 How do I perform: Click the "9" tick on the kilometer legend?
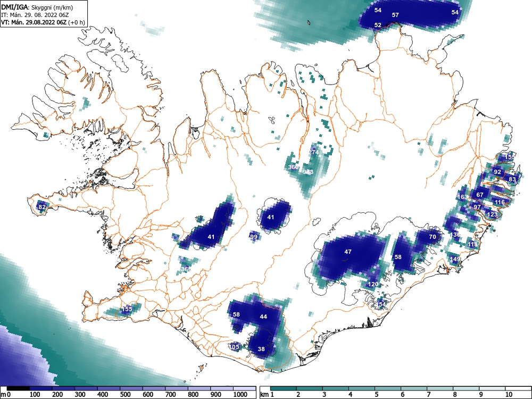(x=481, y=395)
